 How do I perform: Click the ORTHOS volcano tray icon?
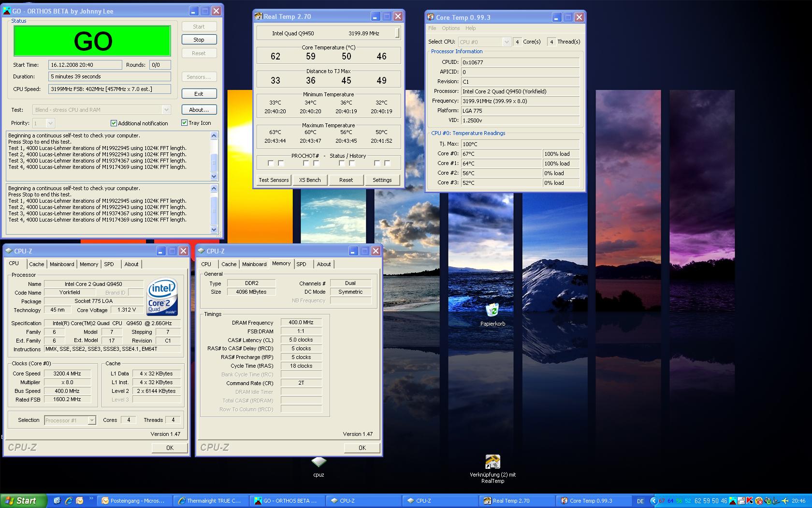pos(733,501)
